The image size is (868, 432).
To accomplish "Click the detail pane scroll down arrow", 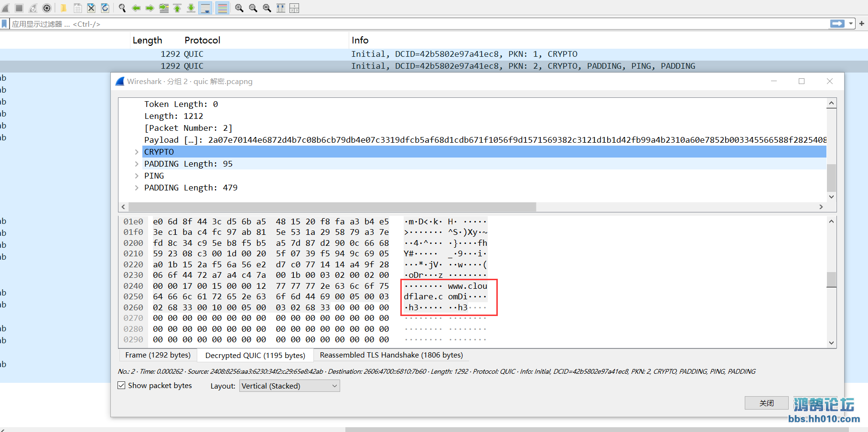I will (x=832, y=197).
